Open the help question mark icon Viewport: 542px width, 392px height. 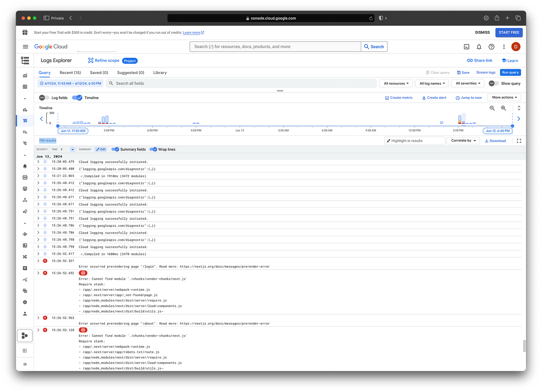pyautogui.click(x=491, y=47)
